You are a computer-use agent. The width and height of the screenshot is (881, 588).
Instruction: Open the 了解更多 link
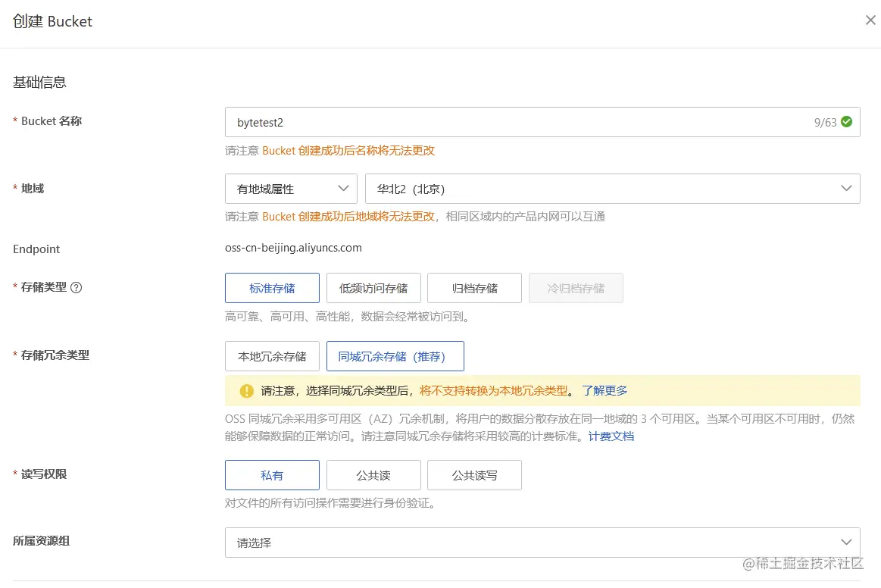coord(605,391)
